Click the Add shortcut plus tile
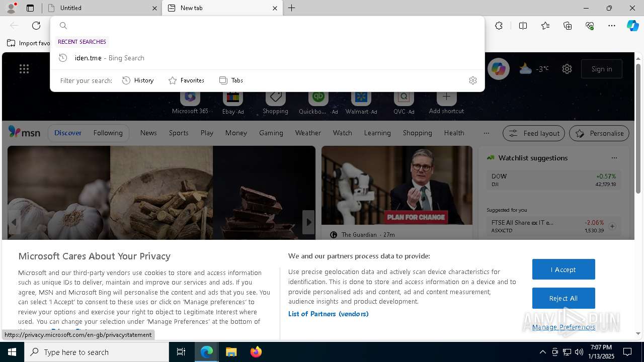The height and width of the screenshot is (362, 644). (446, 103)
